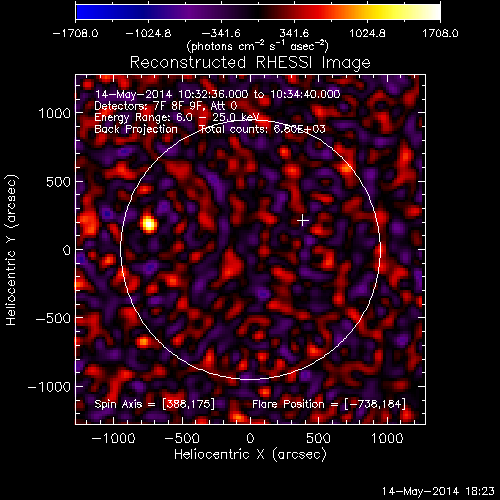Viewport: 500px width, 500px height.
Task: Click the bright yellow flare source spot
Action: pyautogui.click(x=149, y=223)
